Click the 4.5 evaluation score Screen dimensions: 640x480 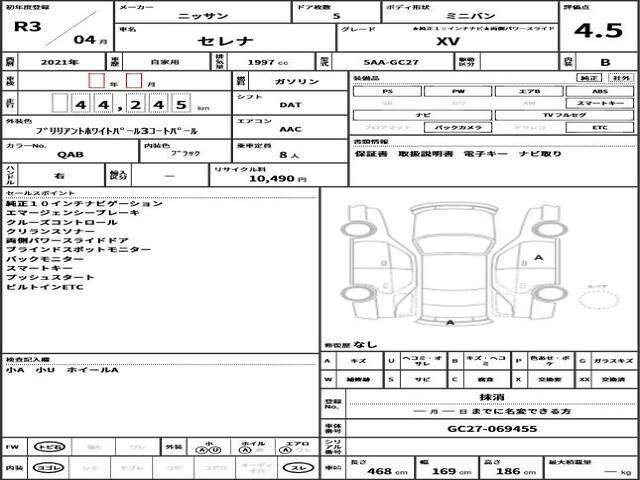605,28
